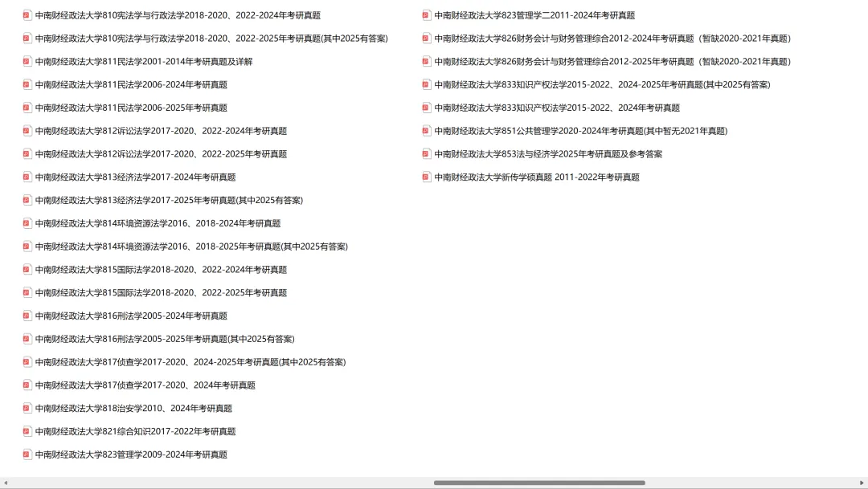Click PDF icon of 817侦查学 2024-2025年 file
This screenshot has height=489, width=868.
(27, 362)
